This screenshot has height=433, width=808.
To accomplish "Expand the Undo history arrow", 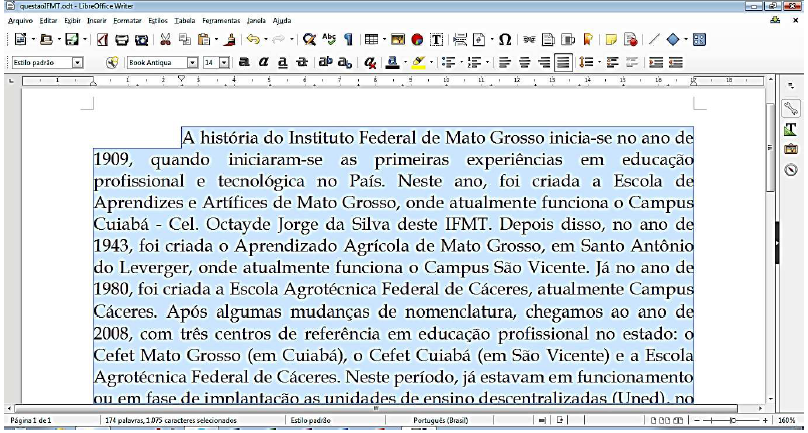I will tap(265, 40).
